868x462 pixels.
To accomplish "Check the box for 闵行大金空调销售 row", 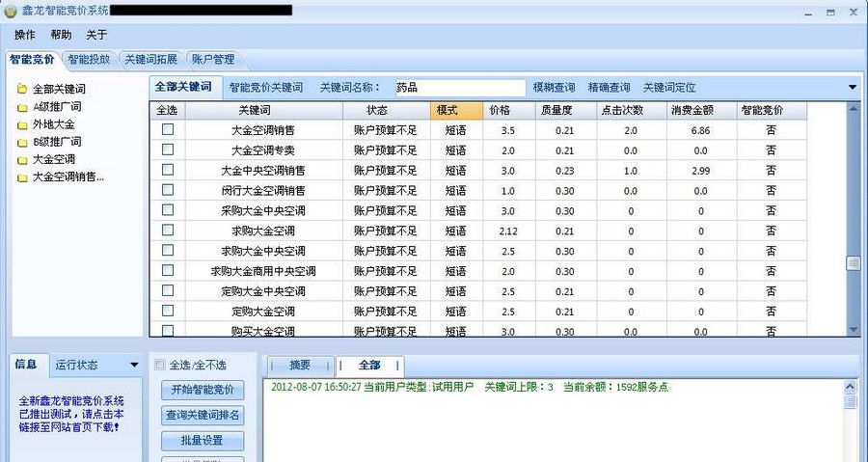I will [168, 190].
